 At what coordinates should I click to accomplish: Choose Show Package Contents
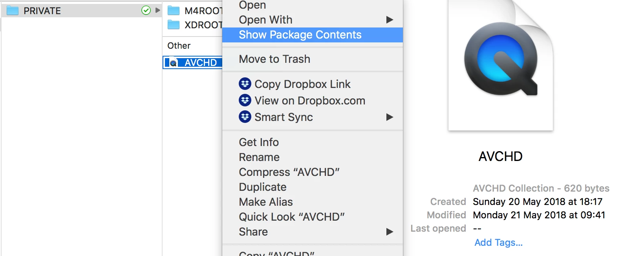[x=313, y=35]
